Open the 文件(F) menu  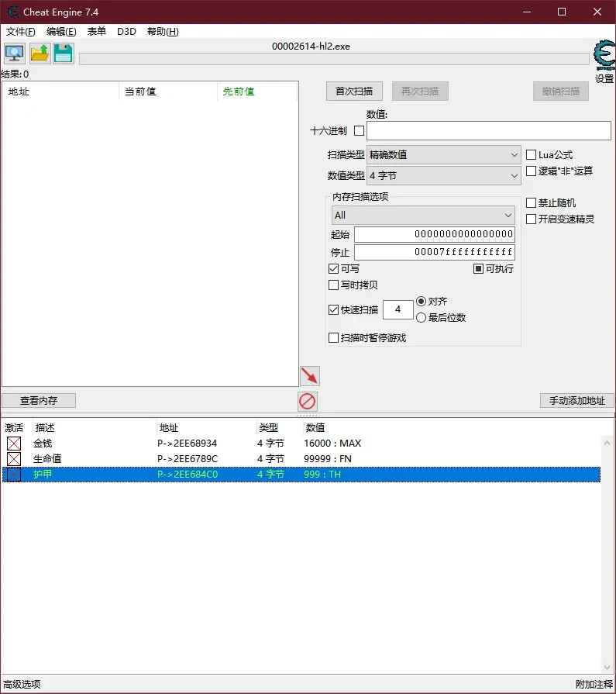coord(21,32)
